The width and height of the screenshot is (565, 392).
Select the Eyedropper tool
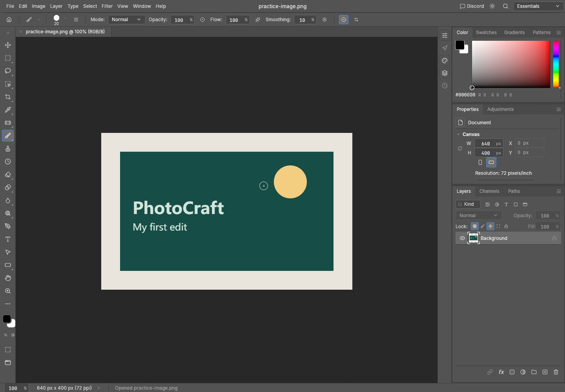[x=8, y=110]
